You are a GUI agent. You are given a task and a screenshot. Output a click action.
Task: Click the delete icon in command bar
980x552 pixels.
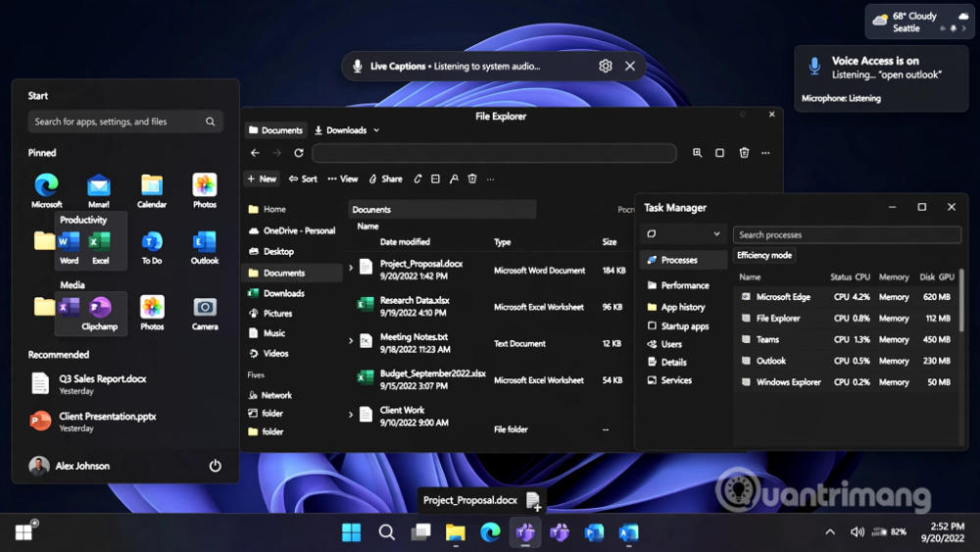click(472, 178)
